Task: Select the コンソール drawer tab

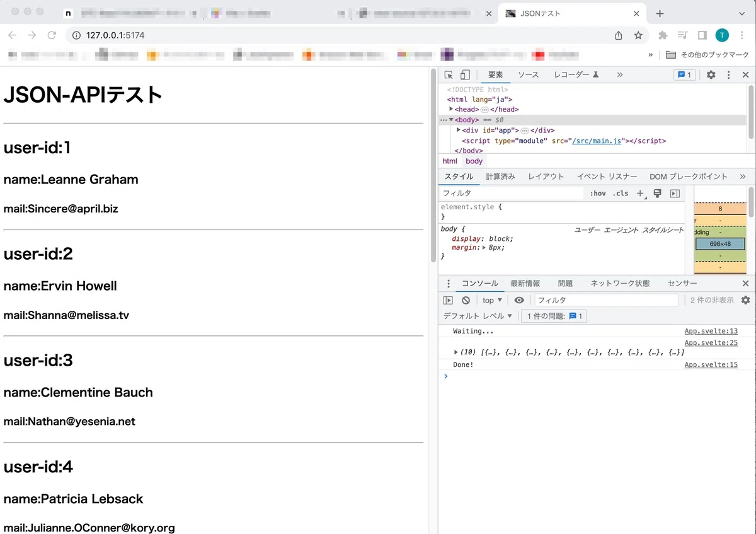Action: (480, 284)
